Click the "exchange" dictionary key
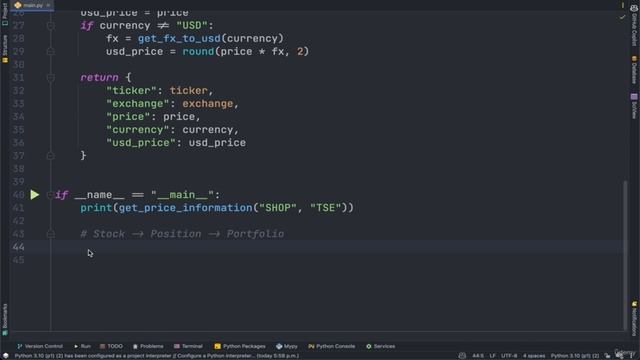The width and height of the screenshot is (640, 360). 138,104
